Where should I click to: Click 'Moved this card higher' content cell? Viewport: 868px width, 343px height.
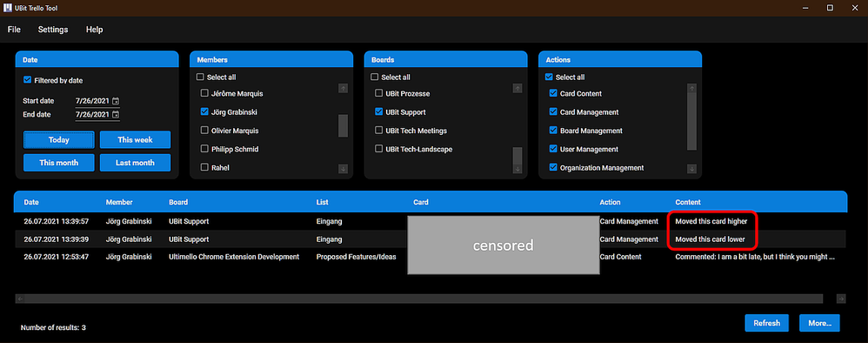tap(711, 221)
